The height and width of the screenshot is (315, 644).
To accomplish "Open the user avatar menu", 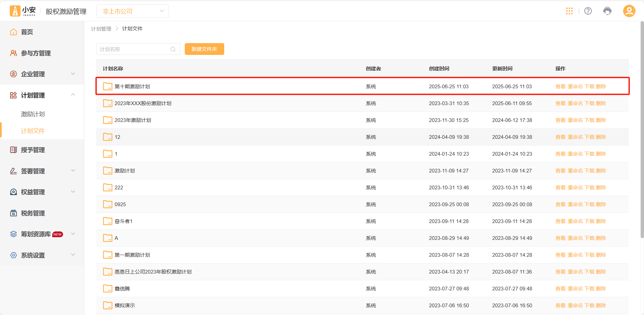I will click(629, 11).
